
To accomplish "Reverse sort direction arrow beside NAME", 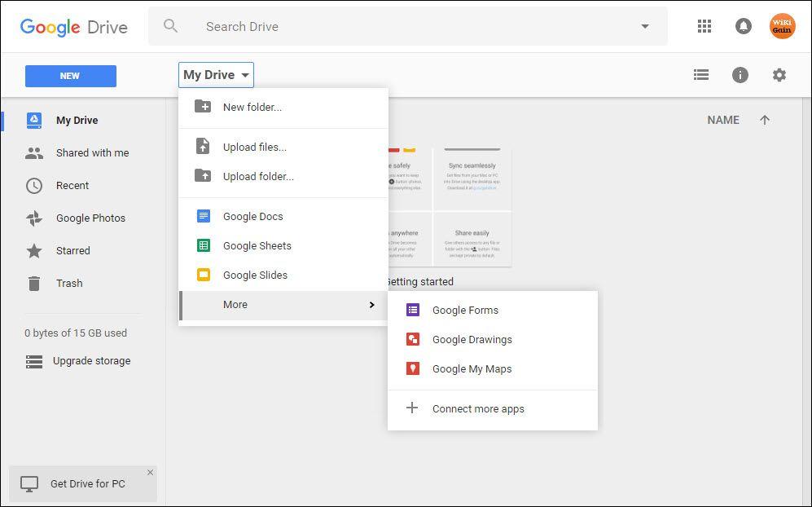I will [x=765, y=121].
